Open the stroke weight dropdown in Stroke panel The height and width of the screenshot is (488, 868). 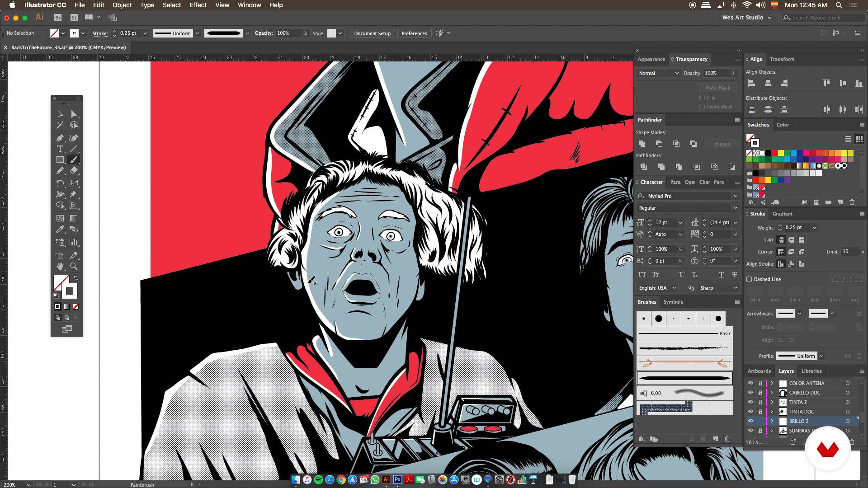[814, 228]
